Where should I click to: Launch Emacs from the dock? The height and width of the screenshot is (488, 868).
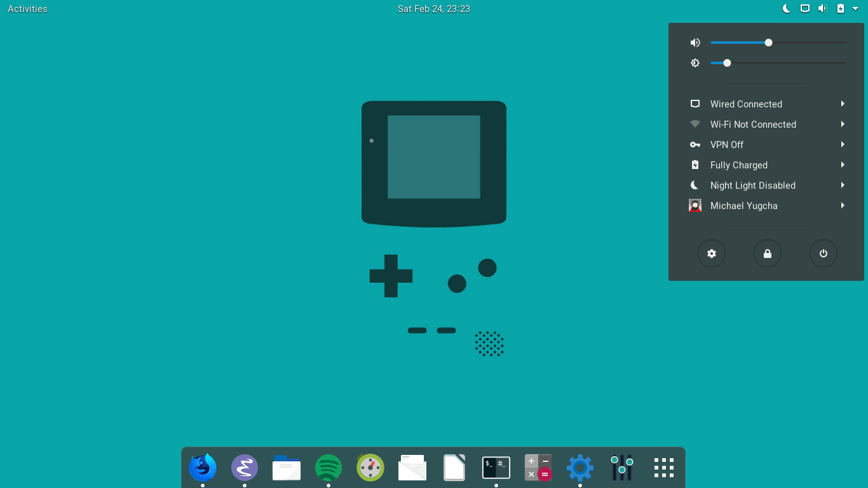coord(245,468)
